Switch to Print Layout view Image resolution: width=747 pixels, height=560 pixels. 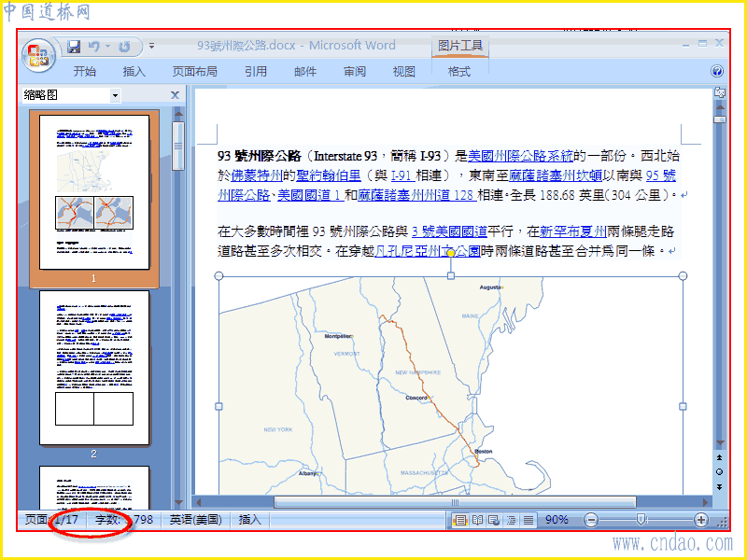pos(459,520)
